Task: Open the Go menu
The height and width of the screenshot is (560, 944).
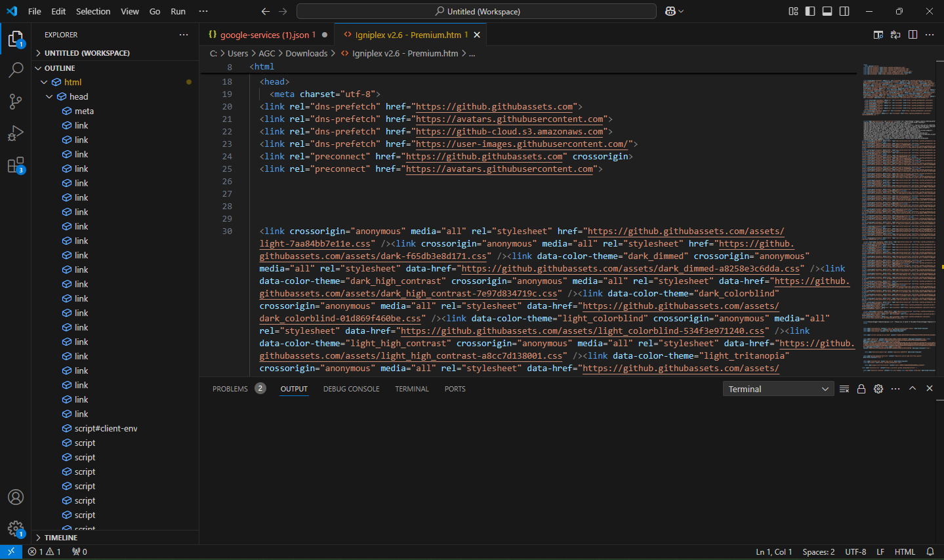Action: click(155, 11)
